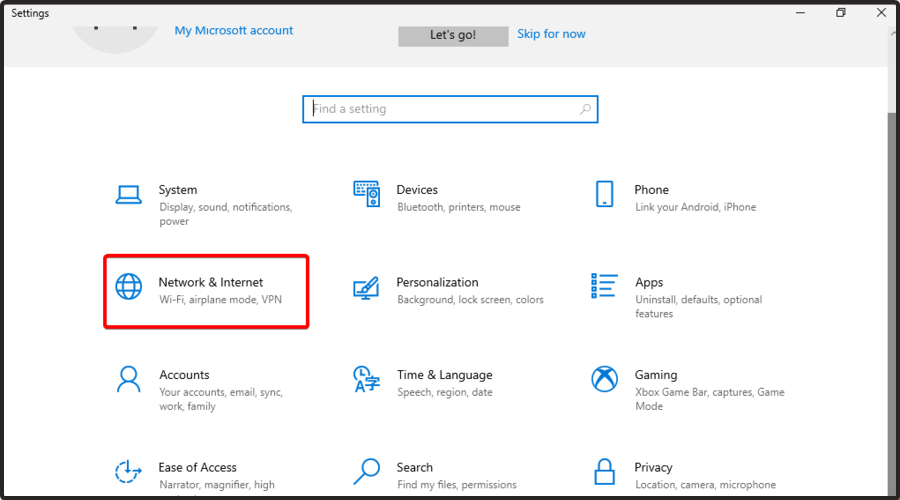Screen dimensions: 900x500
Task: Select the System category title
Action: pyautogui.click(x=178, y=190)
